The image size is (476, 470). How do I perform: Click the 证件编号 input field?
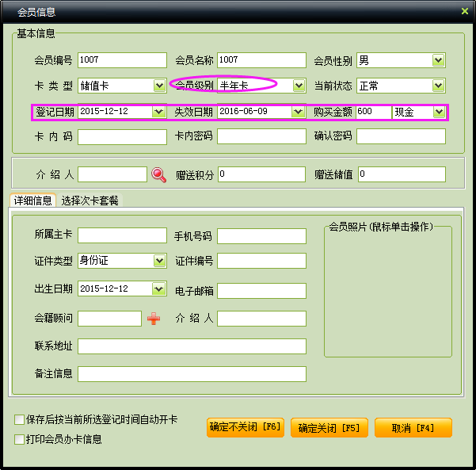261,261
